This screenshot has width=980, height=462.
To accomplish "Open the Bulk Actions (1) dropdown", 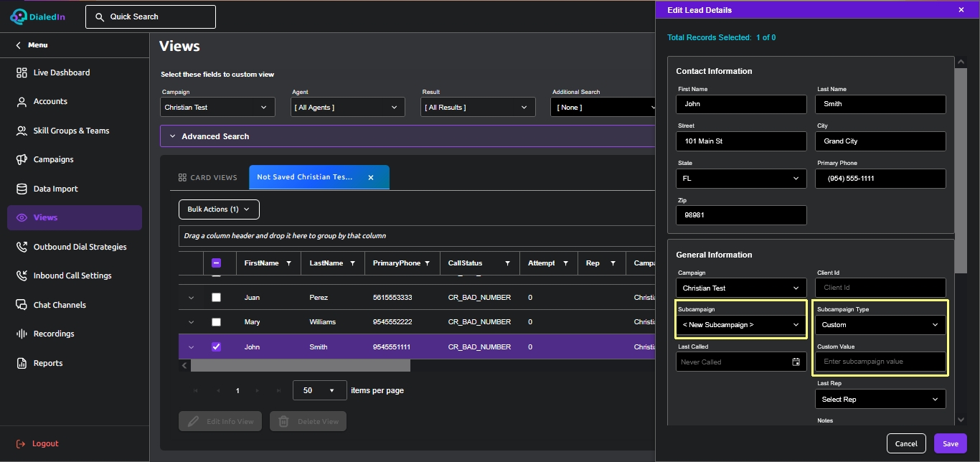I will pyautogui.click(x=219, y=209).
